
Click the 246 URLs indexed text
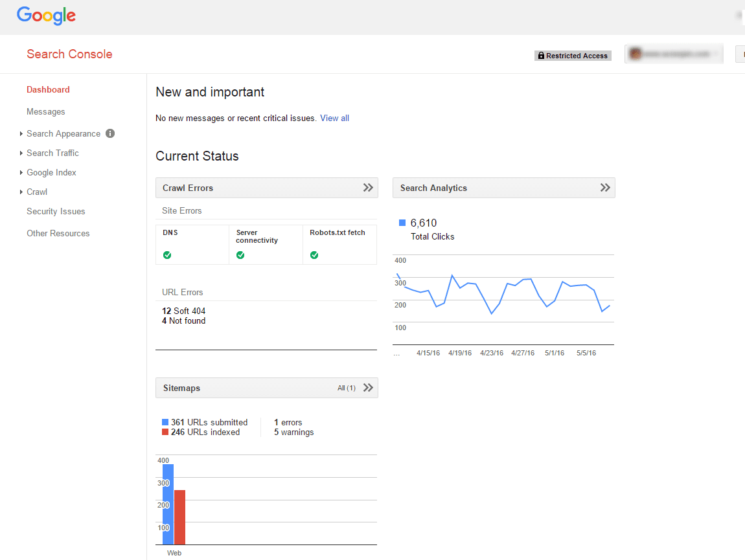(205, 432)
